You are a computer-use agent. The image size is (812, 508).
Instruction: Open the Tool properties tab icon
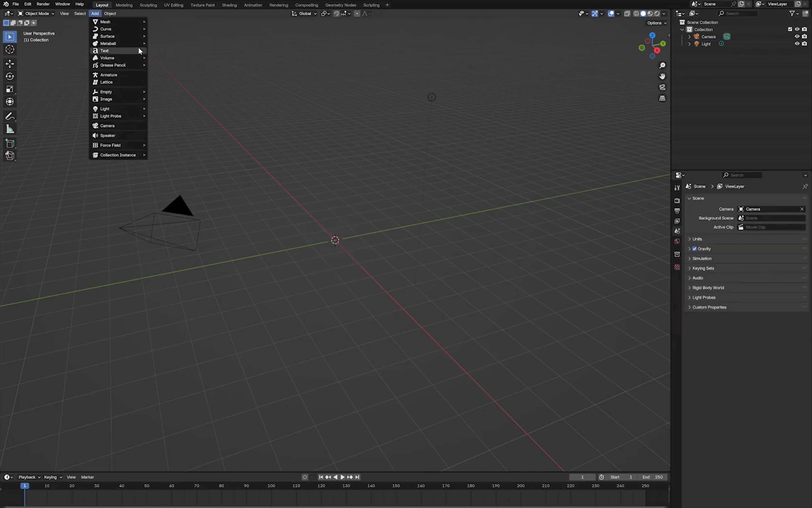[677, 188]
